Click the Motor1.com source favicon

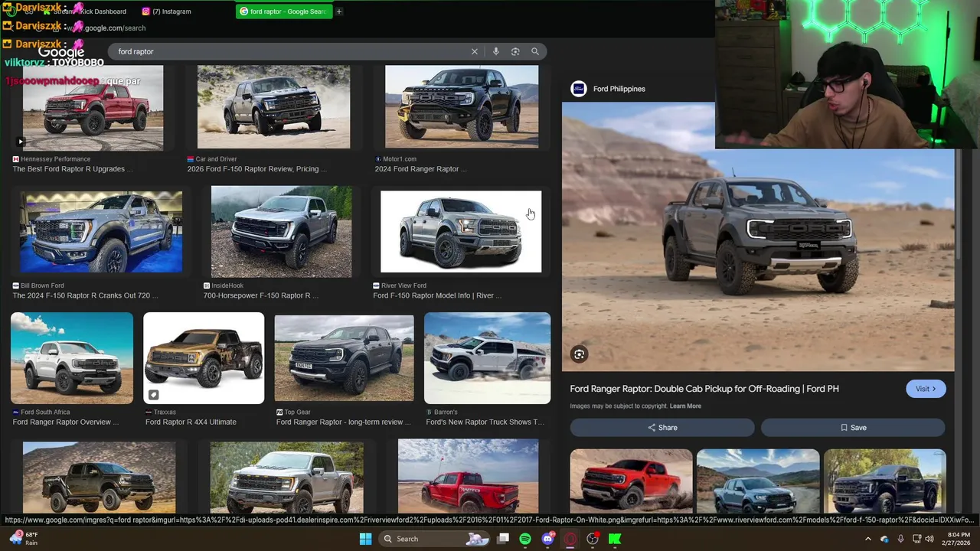pyautogui.click(x=377, y=159)
